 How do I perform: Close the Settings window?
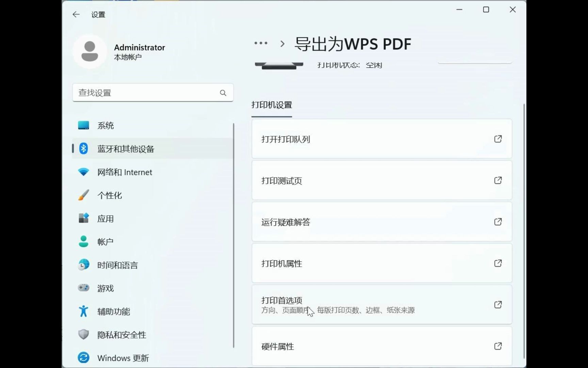[x=513, y=10]
